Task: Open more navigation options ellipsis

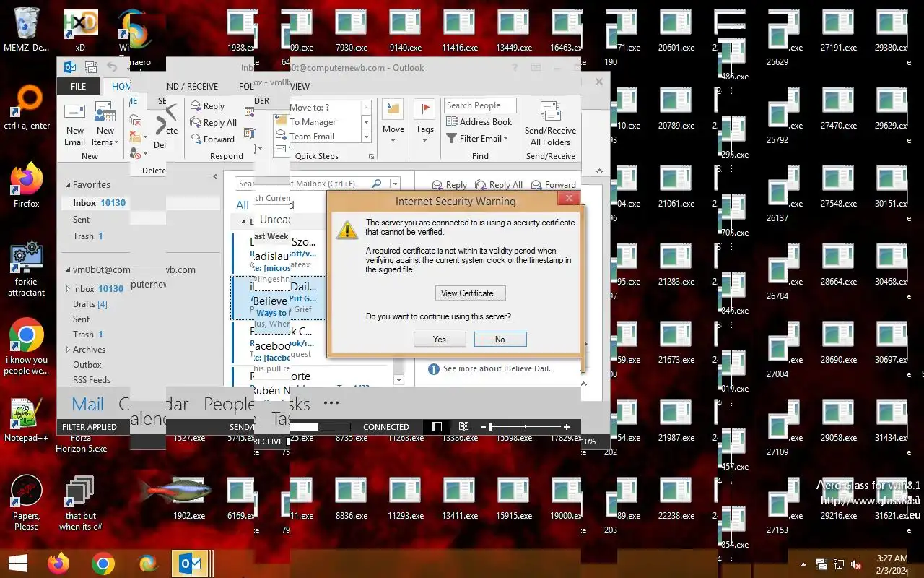Action: (331, 403)
